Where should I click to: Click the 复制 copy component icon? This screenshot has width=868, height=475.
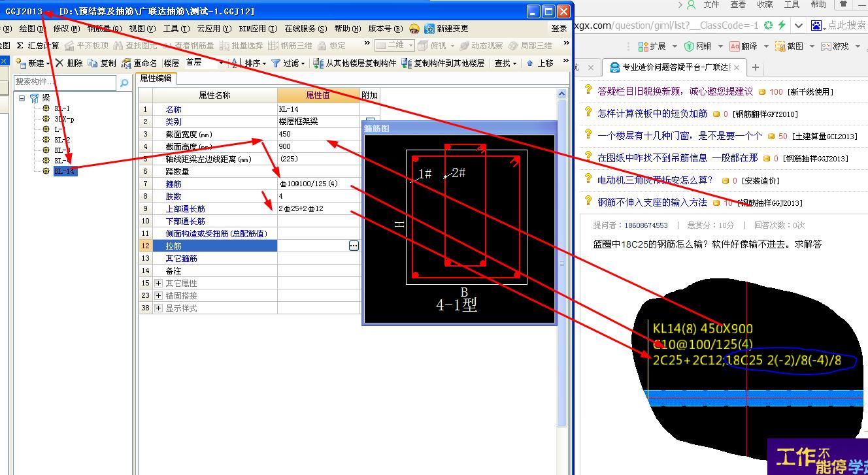pos(93,63)
